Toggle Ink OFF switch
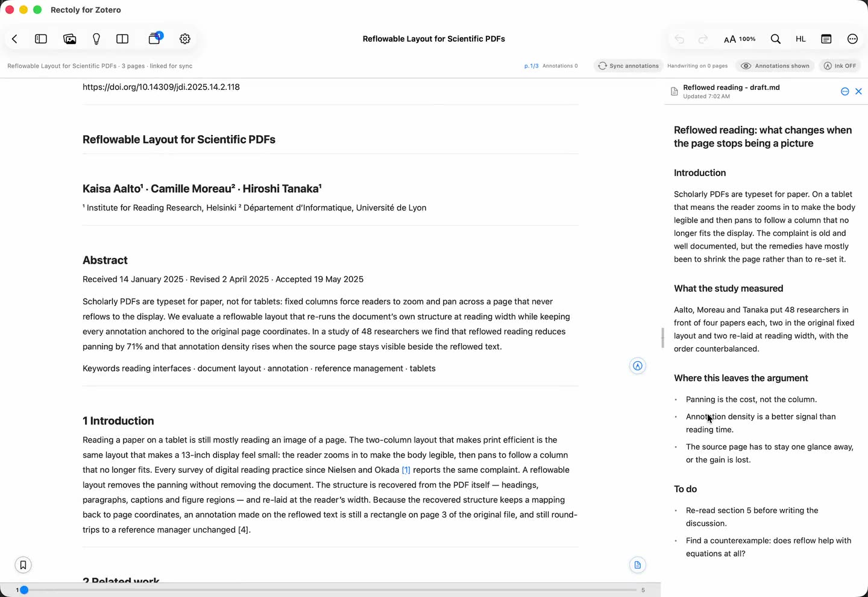The height and width of the screenshot is (597, 868). point(840,66)
